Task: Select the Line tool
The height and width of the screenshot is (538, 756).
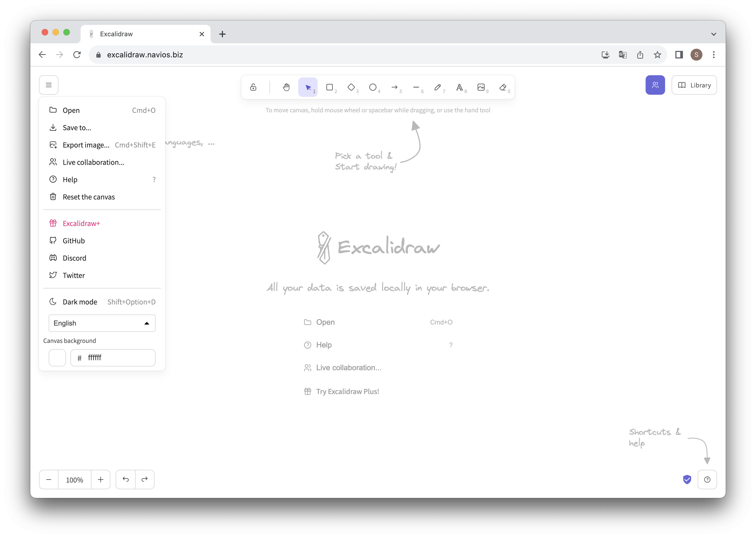Action: [x=416, y=87]
